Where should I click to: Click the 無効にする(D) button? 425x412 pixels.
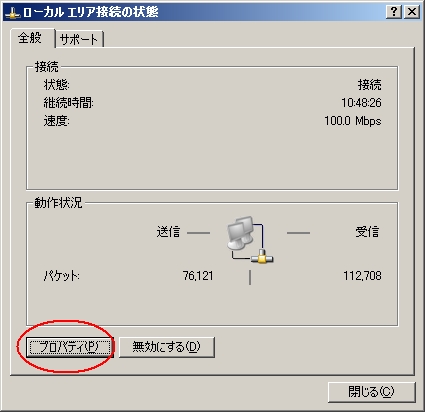[167, 347]
